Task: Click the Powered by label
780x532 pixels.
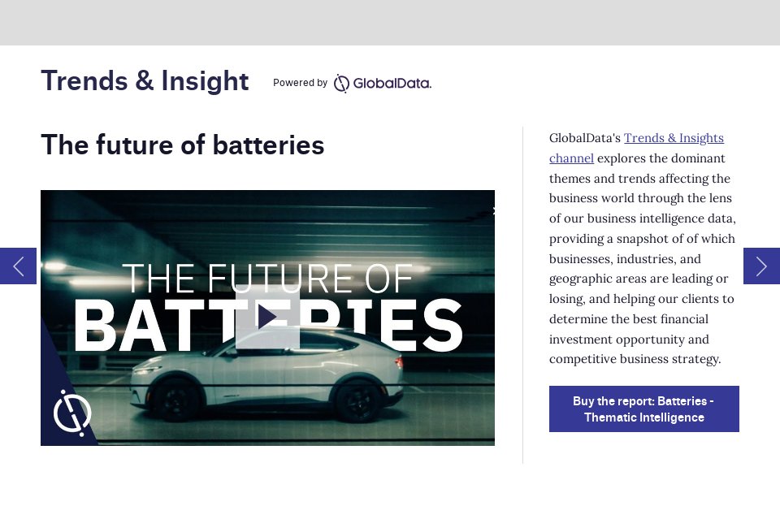Action: tap(300, 83)
